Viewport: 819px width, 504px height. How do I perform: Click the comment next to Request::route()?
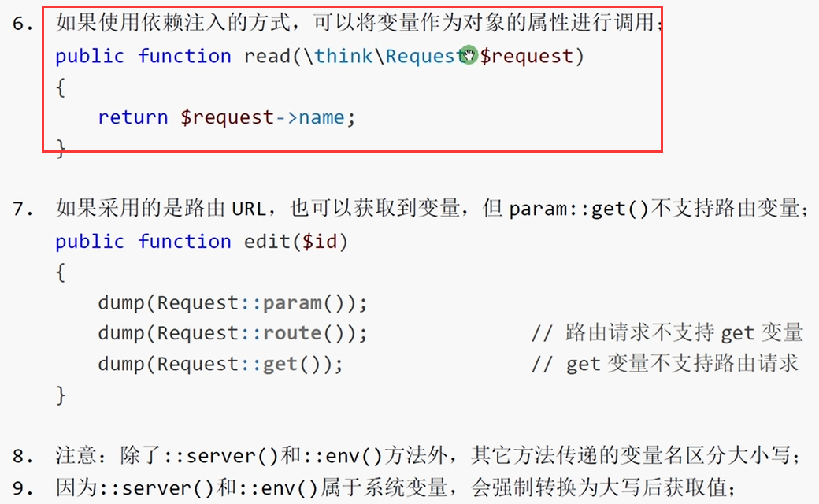(x=667, y=332)
